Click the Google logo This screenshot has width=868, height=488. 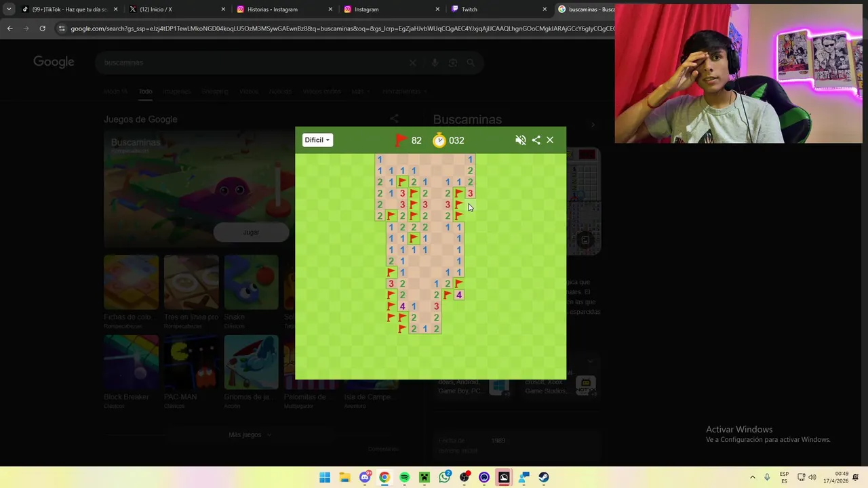point(54,62)
